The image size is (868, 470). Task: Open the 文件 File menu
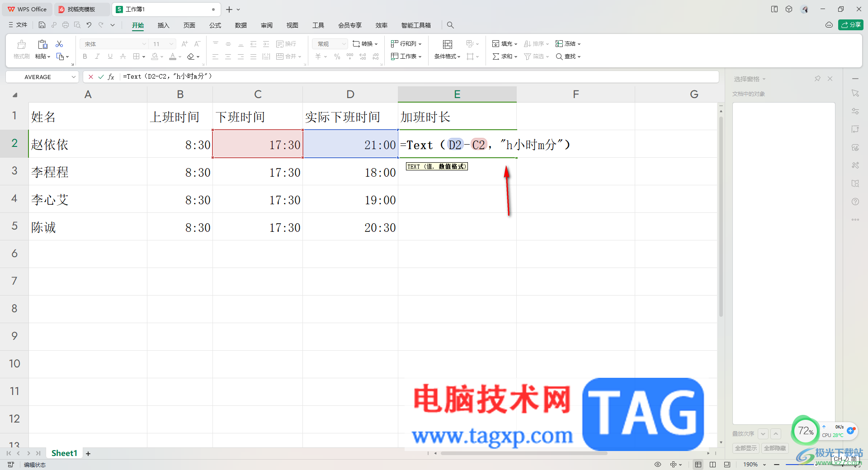pos(18,25)
